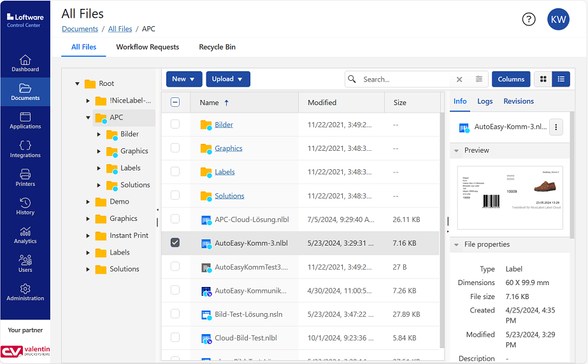
Task: Open the Printers section in sidebar
Action: tap(25, 178)
